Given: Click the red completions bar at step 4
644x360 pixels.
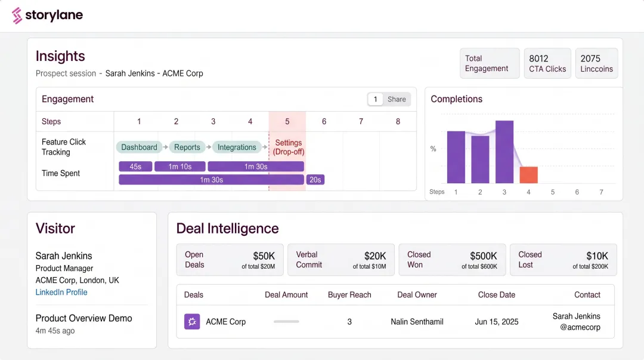Looking at the screenshot, I should [528, 175].
